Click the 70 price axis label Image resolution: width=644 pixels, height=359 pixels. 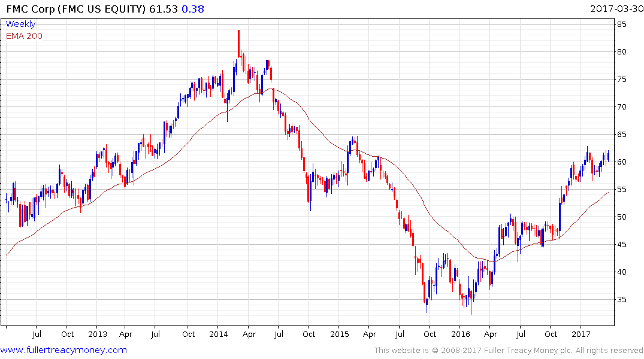click(x=622, y=107)
